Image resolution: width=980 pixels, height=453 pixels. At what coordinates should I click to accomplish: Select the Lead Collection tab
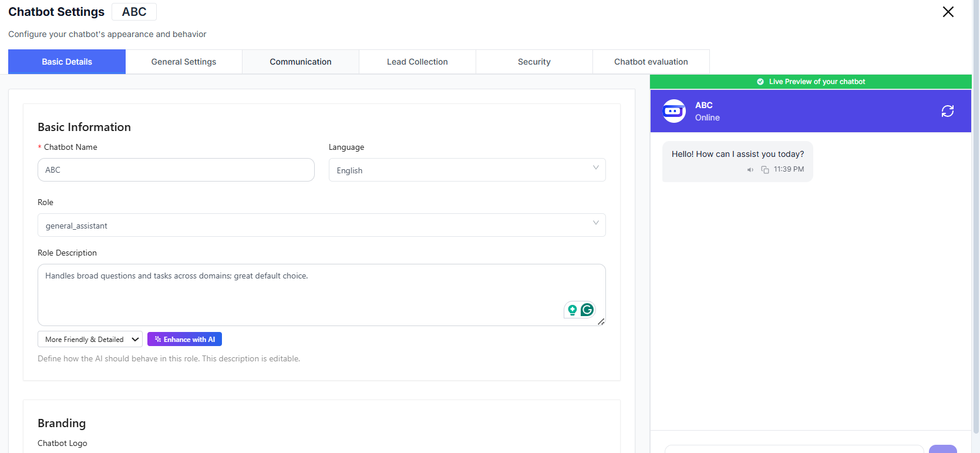tap(417, 62)
